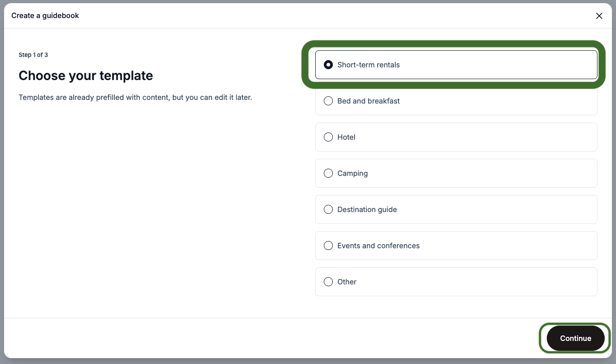The width and height of the screenshot is (616, 364).
Task: Click the 'Short-term rentals' label text
Action: tap(369, 65)
